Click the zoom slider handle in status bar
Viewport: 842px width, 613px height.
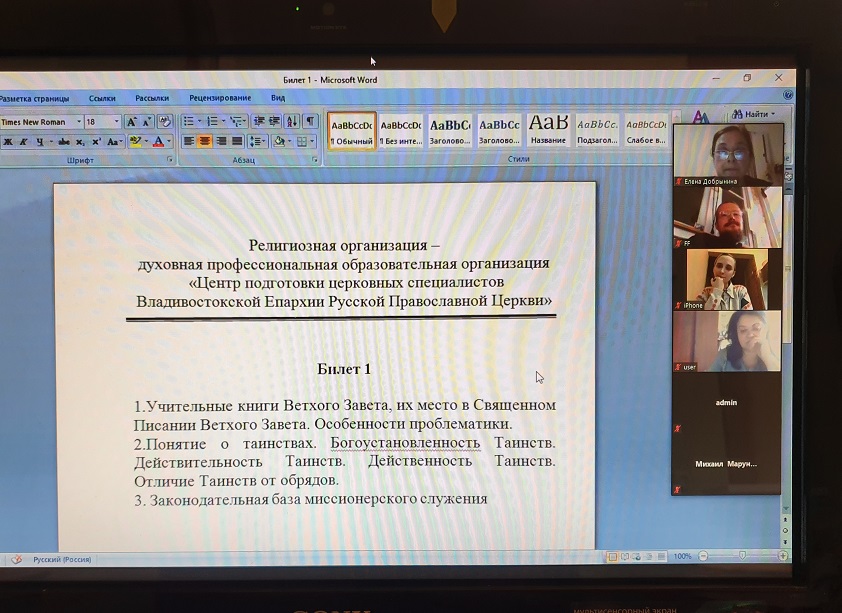click(x=741, y=556)
